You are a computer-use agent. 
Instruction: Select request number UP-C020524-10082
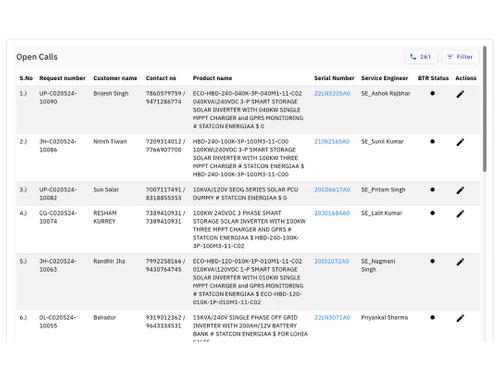point(58,193)
